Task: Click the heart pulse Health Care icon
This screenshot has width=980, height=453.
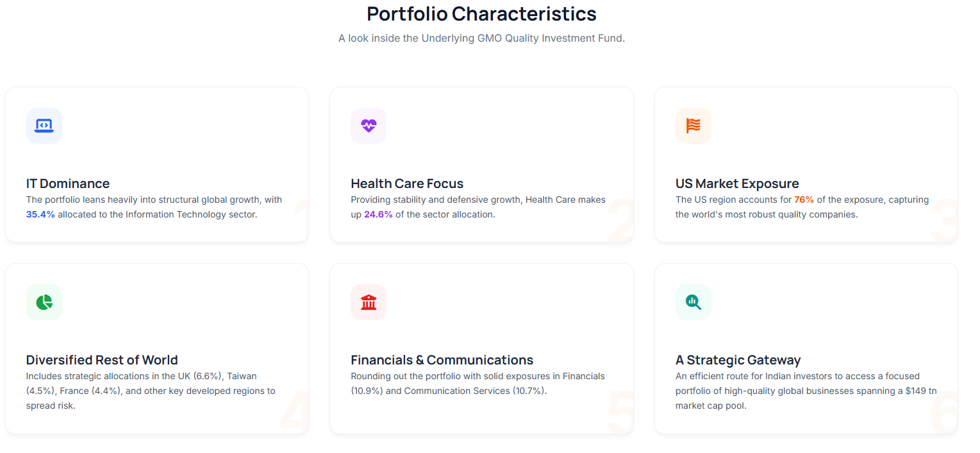Action: tap(369, 126)
